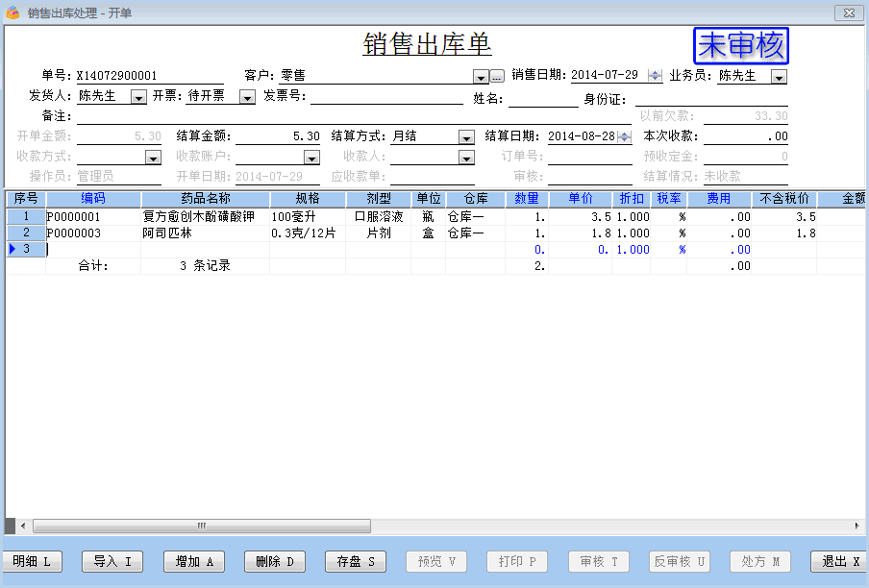Expand the 客户 dropdown arrow

point(481,76)
